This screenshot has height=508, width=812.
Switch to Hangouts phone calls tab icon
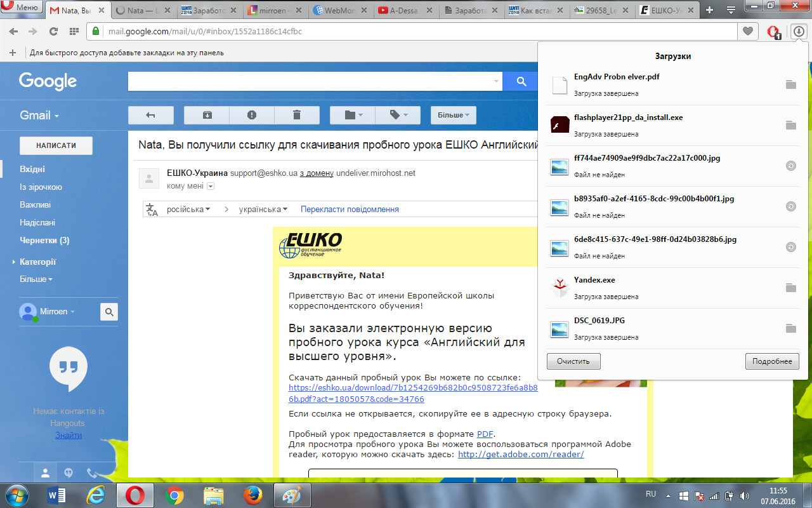91,472
